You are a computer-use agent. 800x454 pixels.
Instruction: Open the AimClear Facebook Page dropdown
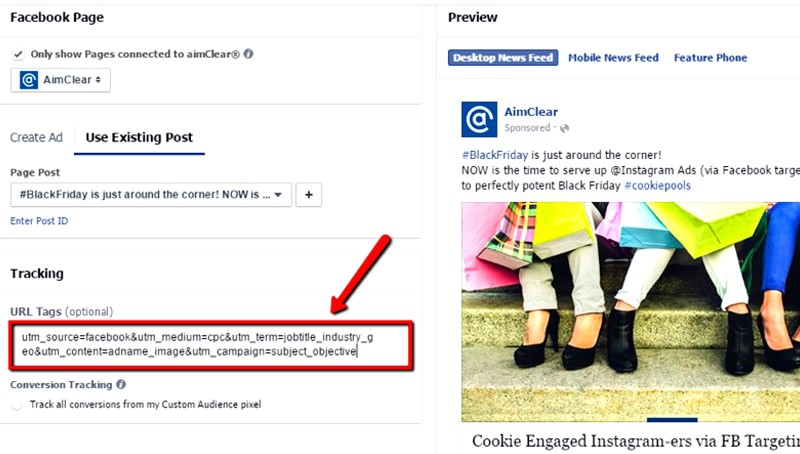click(x=60, y=80)
